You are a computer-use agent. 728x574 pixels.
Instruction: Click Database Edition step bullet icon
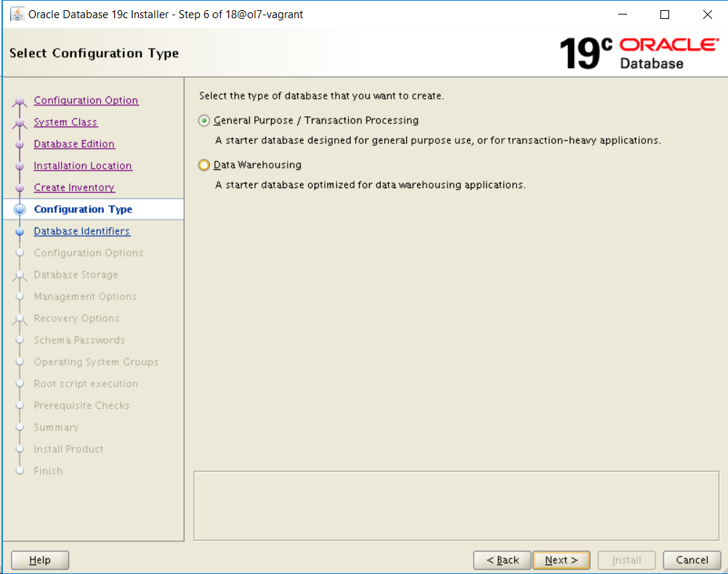point(20,145)
